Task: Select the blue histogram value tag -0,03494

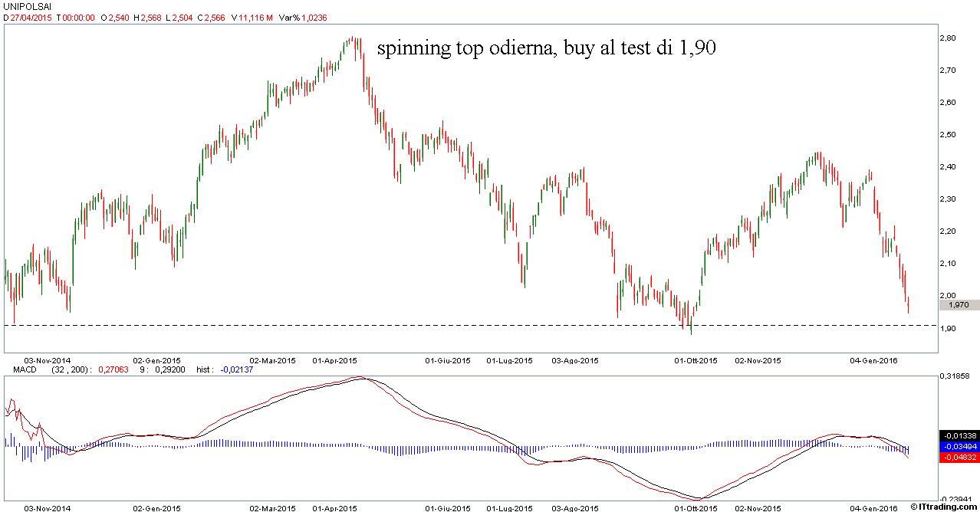Action: 959,445
